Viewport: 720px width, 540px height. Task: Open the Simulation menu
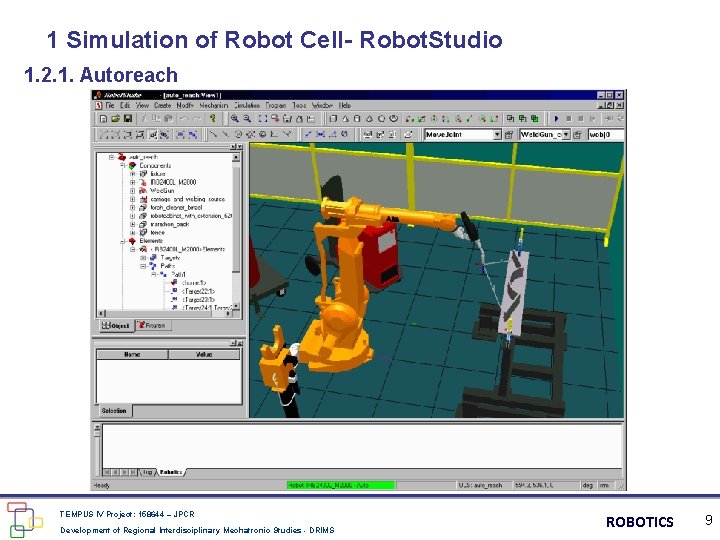click(x=247, y=105)
